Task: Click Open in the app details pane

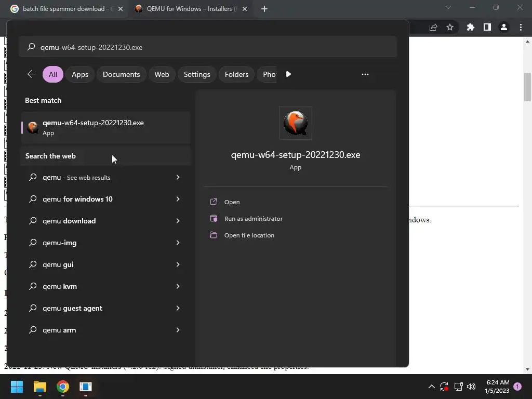Action: (x=232, y=202)
